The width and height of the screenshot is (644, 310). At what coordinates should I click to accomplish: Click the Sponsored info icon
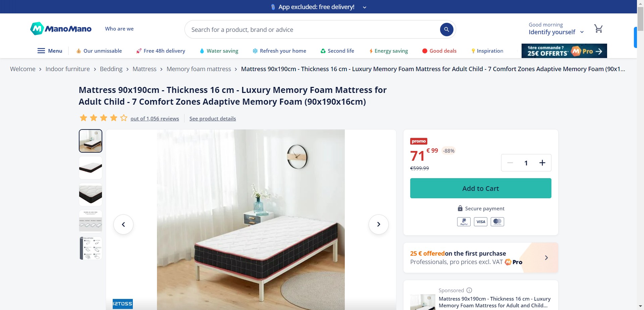pyautogui.click(x=469, y=290)
